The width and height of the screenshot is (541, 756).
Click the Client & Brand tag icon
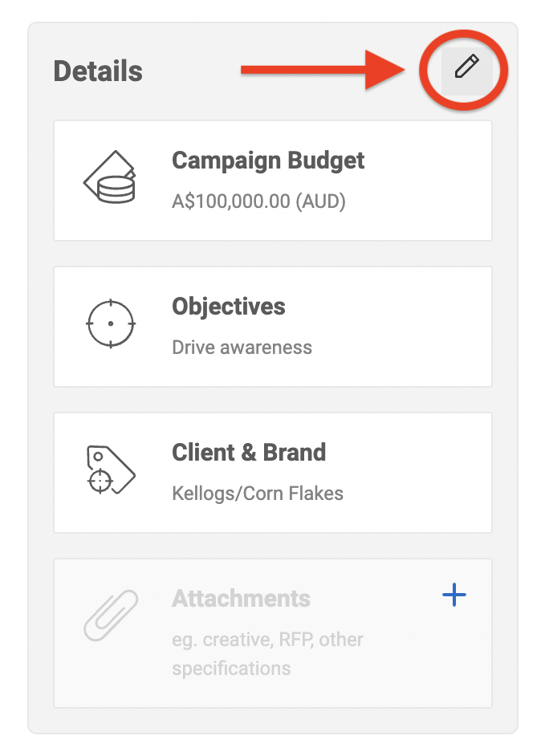(x=110, y=469)
